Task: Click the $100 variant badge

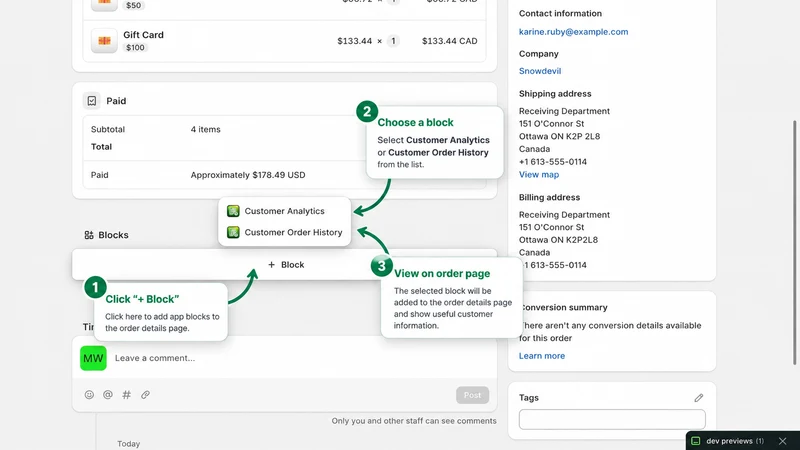Action: [x=135, y=47]
